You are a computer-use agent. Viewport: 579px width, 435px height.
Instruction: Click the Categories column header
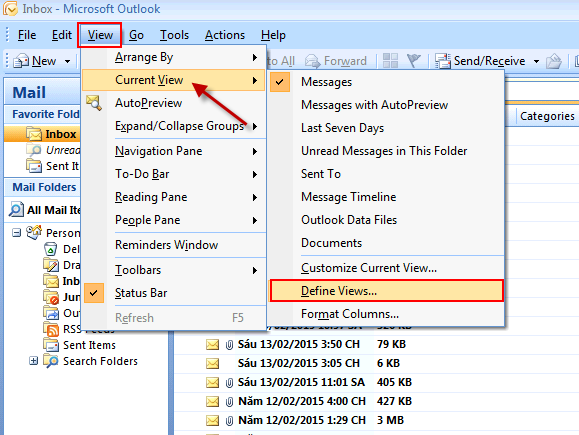pyautogui.click(x=547, y=116)
